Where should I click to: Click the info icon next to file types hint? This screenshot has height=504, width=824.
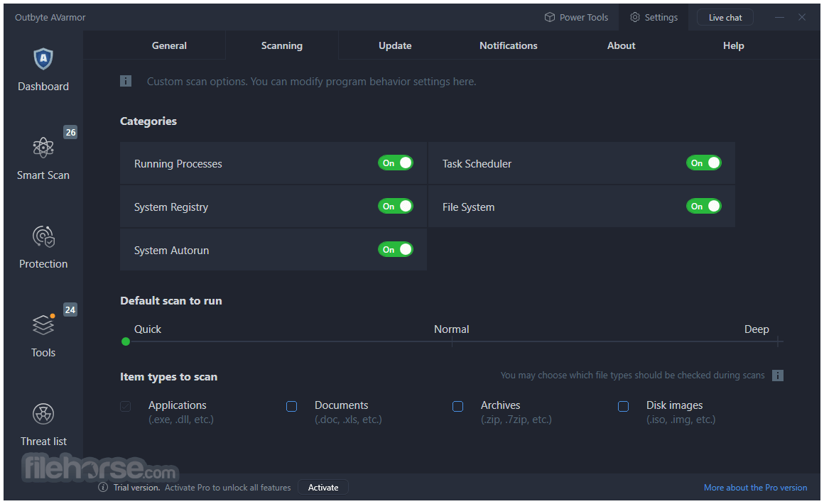point(778,376)
